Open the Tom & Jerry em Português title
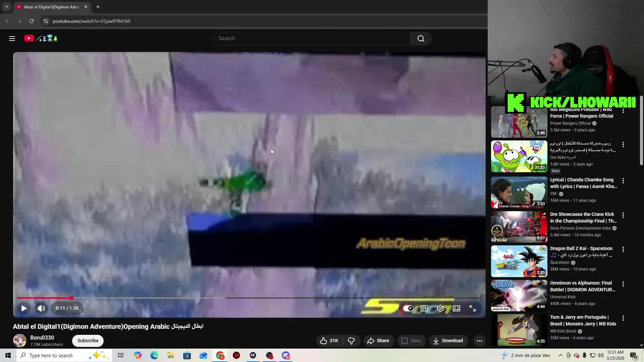The height and width of the screenshot is (362, 644). pos(583,320)
